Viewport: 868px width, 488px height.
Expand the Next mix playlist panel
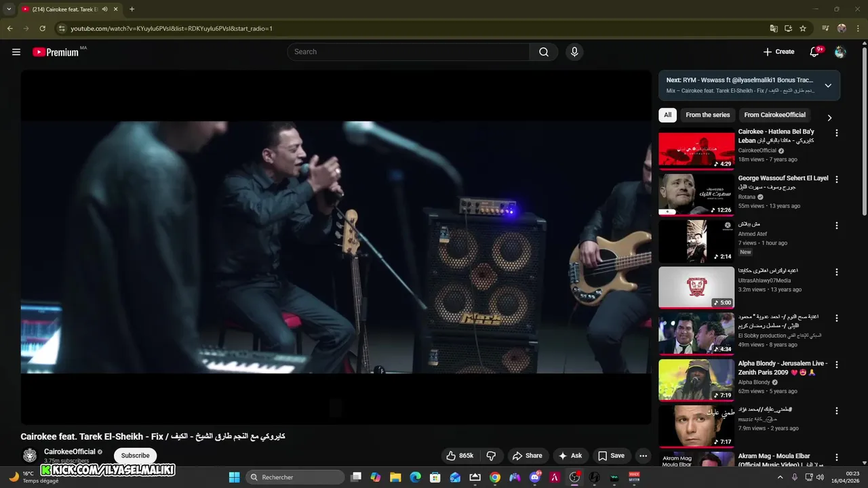(828, 85)
